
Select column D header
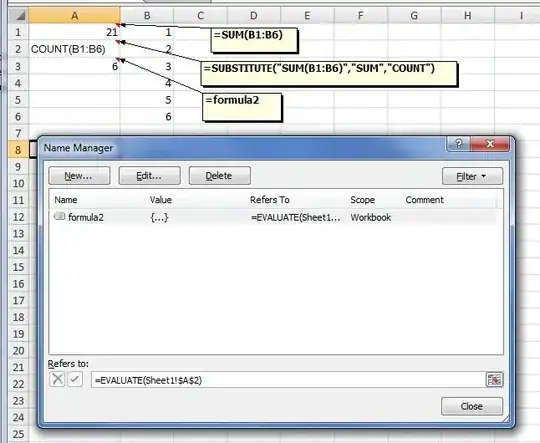[254, 16]
